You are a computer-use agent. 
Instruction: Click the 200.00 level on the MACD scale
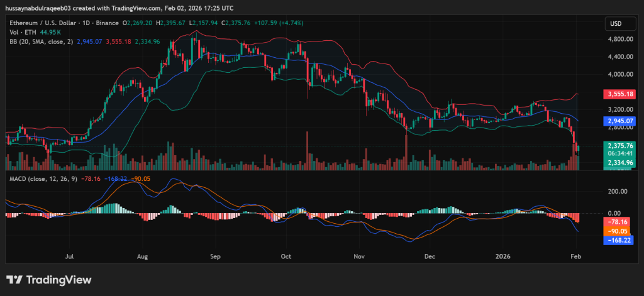618,192
